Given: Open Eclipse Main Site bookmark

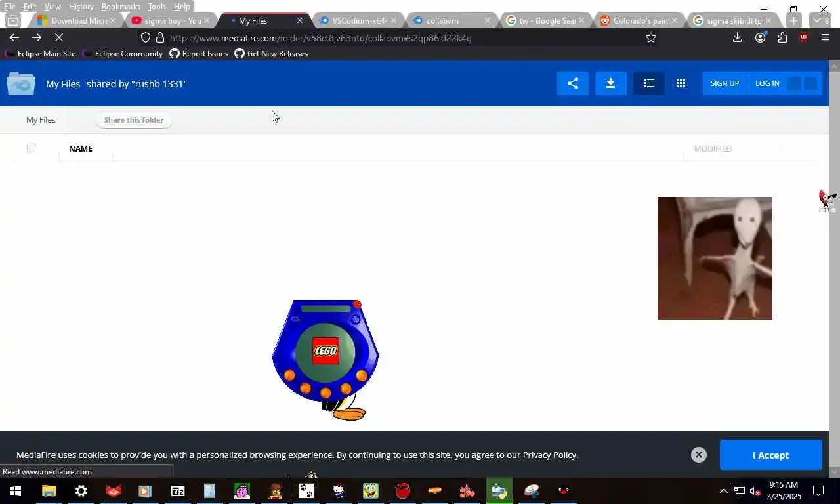Looking at the screenshot, I should (41, 54).
